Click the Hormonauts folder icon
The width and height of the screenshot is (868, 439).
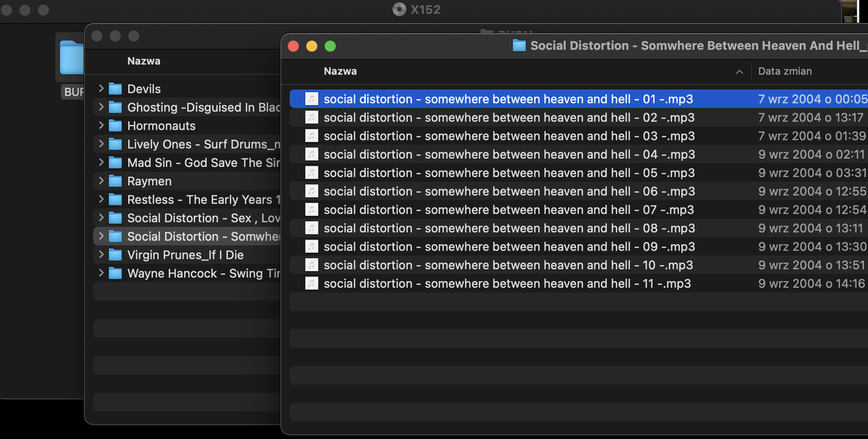click(x=115, y=126)
